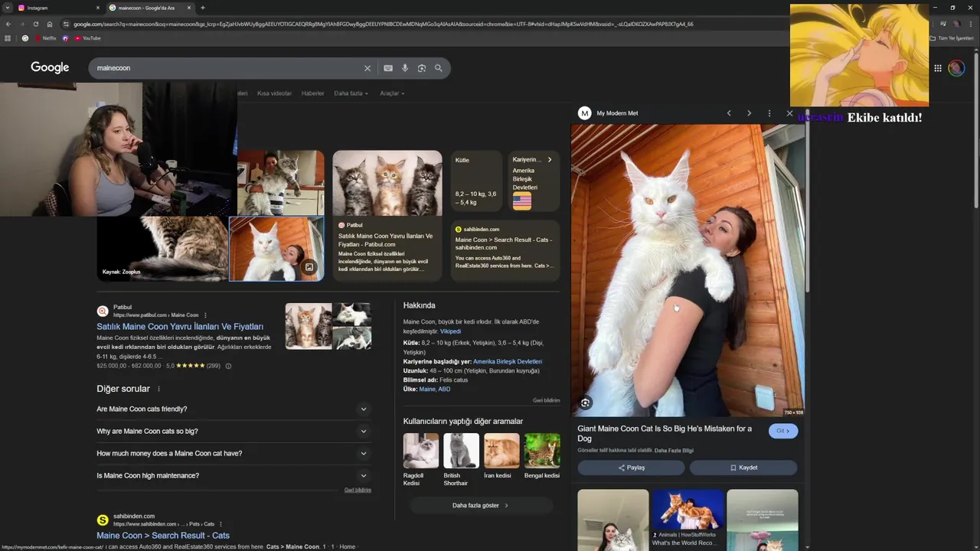
Task: Open the site info icon in the address bar
Action: pyautogui.click(x=67, y=24)
